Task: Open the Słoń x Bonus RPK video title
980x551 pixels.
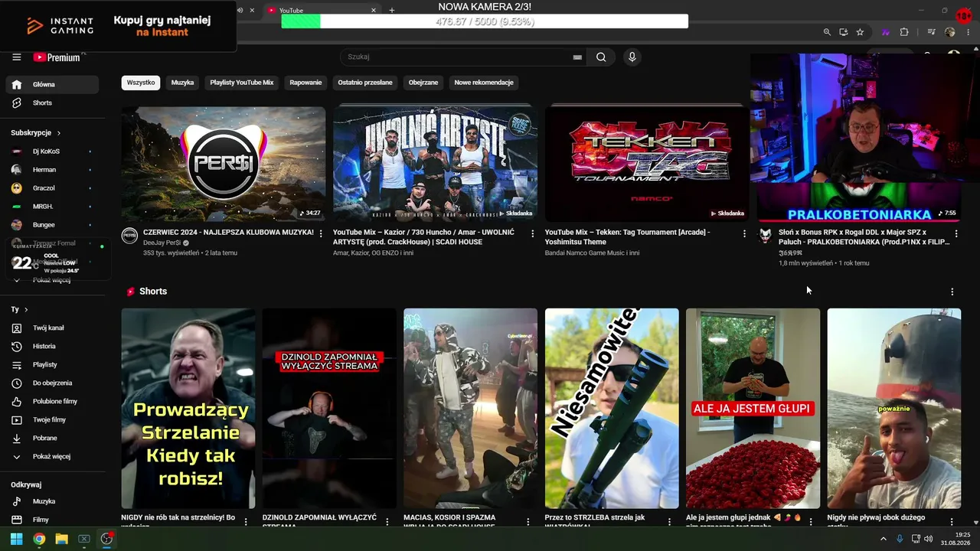Action: click(864, 237)
